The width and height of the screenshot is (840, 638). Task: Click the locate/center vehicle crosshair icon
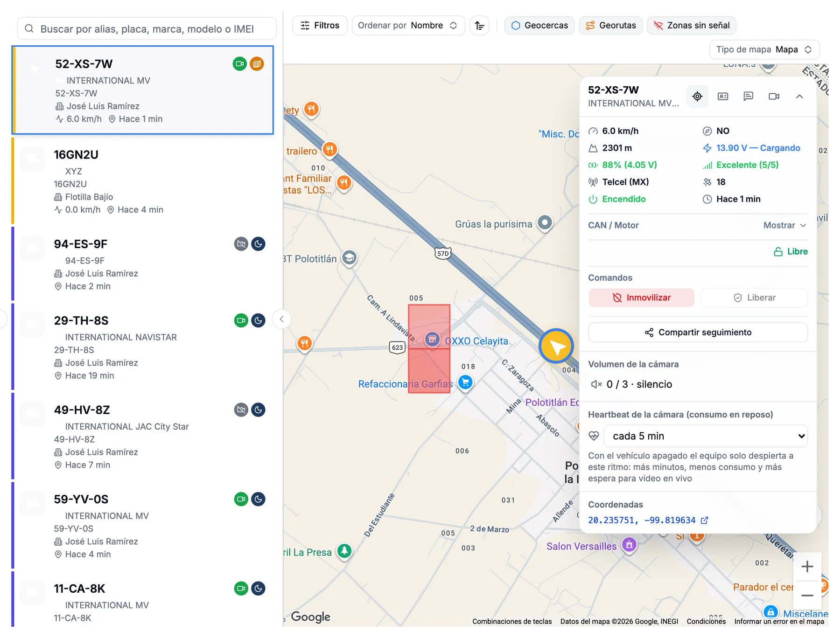click(x=697, y=97)
